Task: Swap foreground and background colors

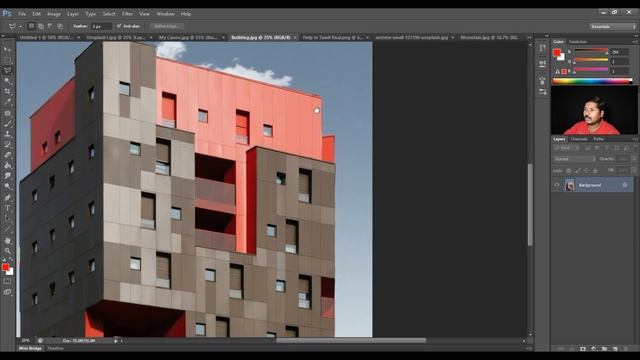Action: pos(11,260)
